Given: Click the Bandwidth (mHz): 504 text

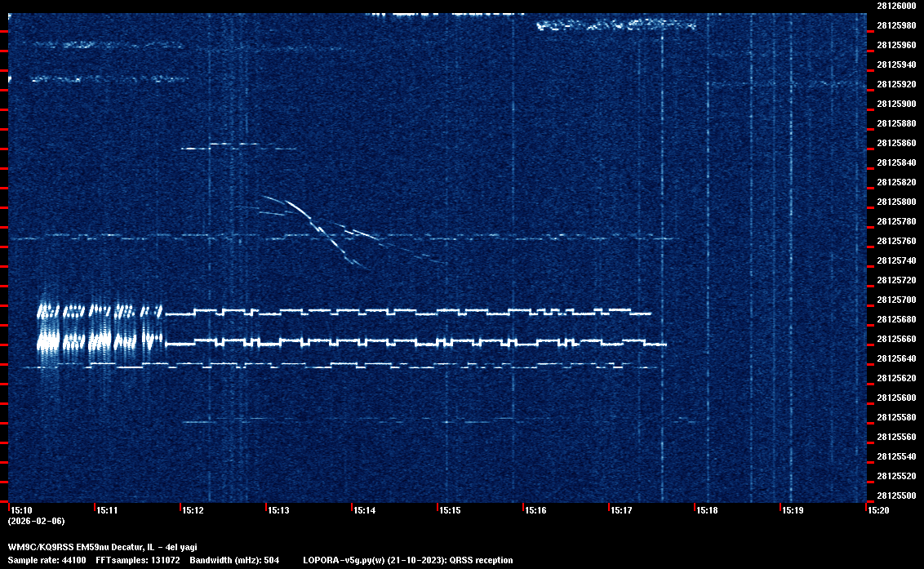Looking at the screenshot, I should [x=235, y=560].
